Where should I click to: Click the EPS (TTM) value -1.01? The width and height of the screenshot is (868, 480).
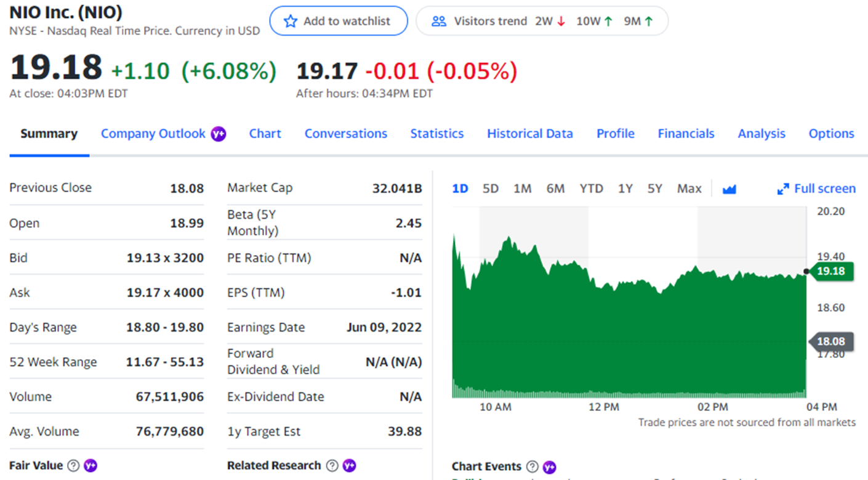pos(406,293)
